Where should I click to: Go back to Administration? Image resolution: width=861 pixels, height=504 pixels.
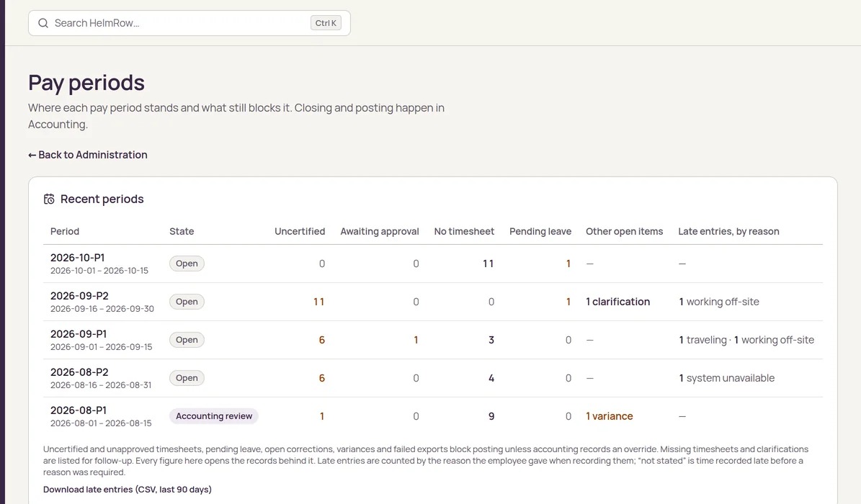pos(88,155)
